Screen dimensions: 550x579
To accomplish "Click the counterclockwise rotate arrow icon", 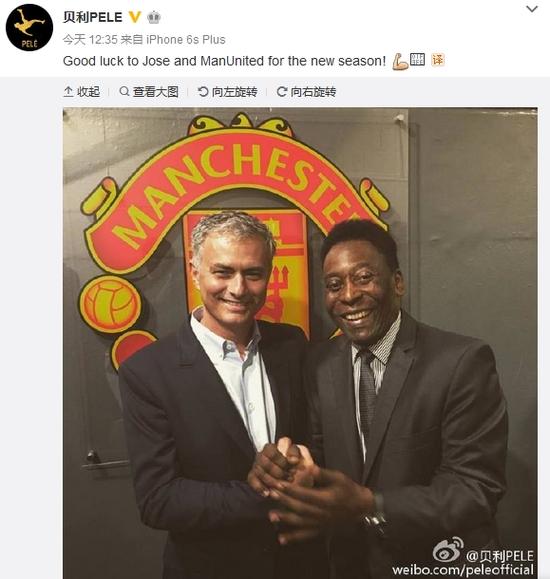I will click(203, 91).
